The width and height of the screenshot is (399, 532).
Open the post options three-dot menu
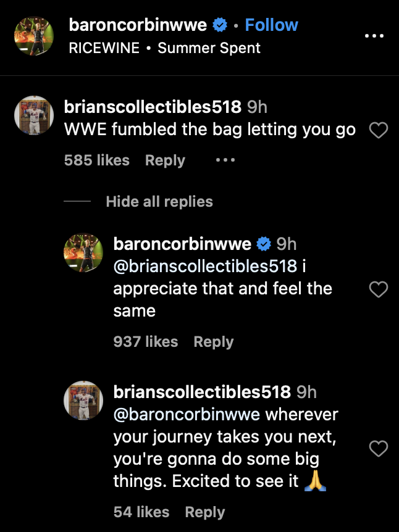(374, 36)
